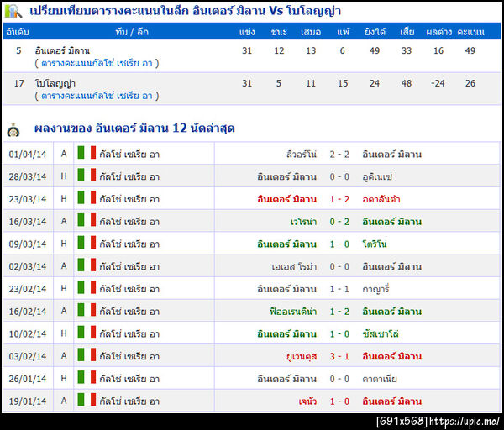The height and width of the screenshot is (430, 504).
Task: Click Italy flag in the 23/02/14 row
Action: pos(87,287)
